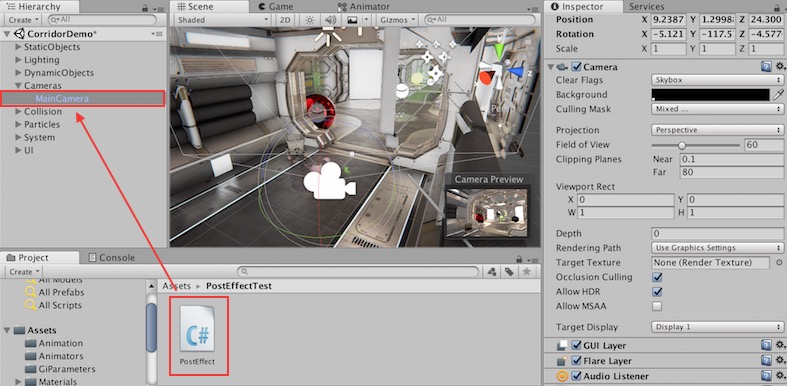This screenshot has width=787, height=386.
Task: Toggle scene lighting sun icon
Action: point(310,20)
